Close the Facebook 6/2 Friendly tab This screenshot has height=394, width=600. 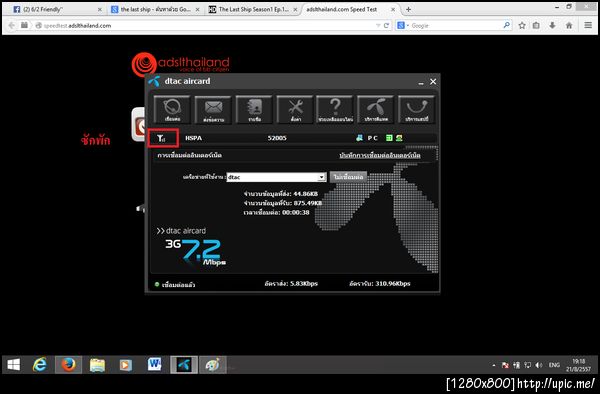tap(99, 10)
